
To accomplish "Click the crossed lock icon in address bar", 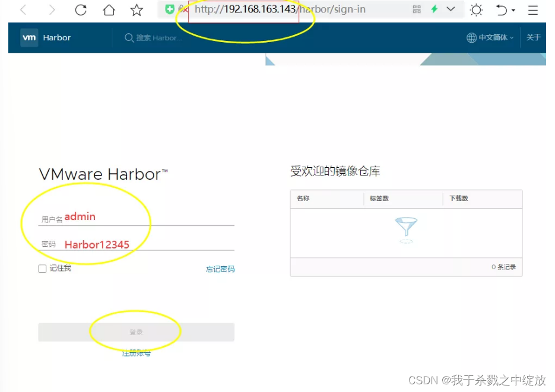I will coord(180,9).
